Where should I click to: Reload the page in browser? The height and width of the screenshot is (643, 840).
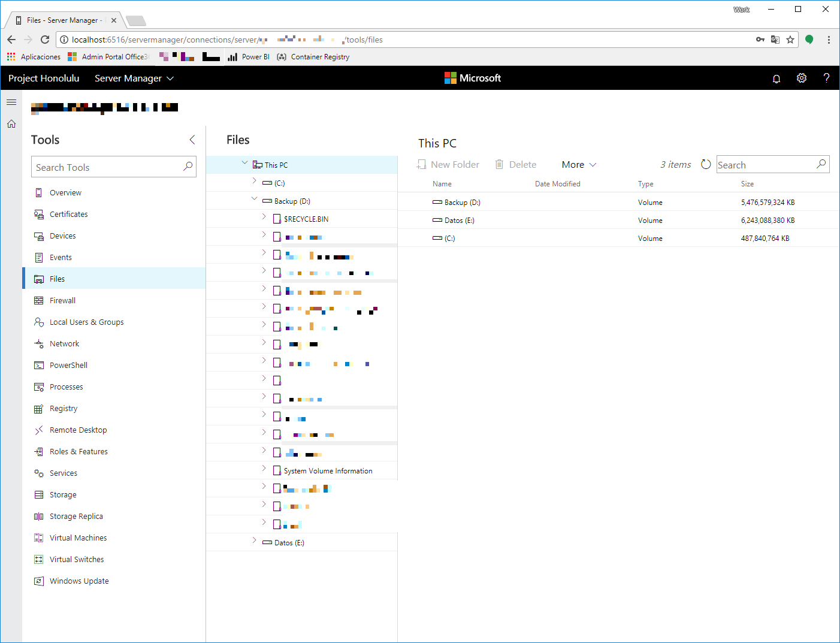coord(45,40)
